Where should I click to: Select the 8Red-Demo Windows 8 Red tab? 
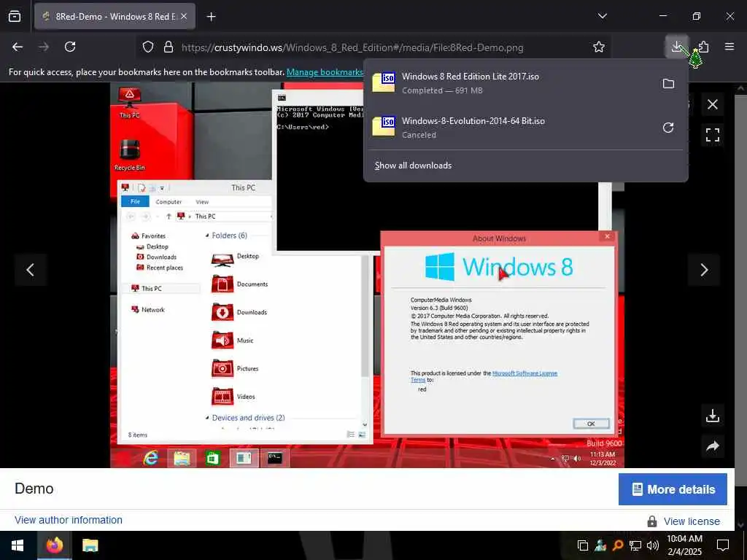coord(115,16)
